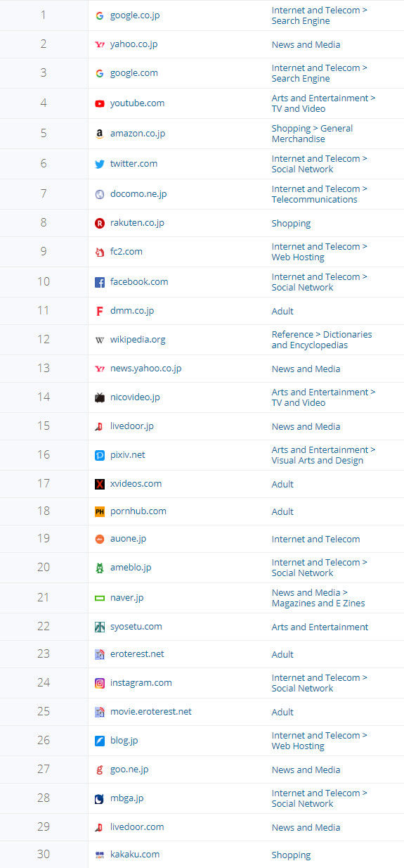Open the yahoo.co.jp site link

[x=133, y=44]
